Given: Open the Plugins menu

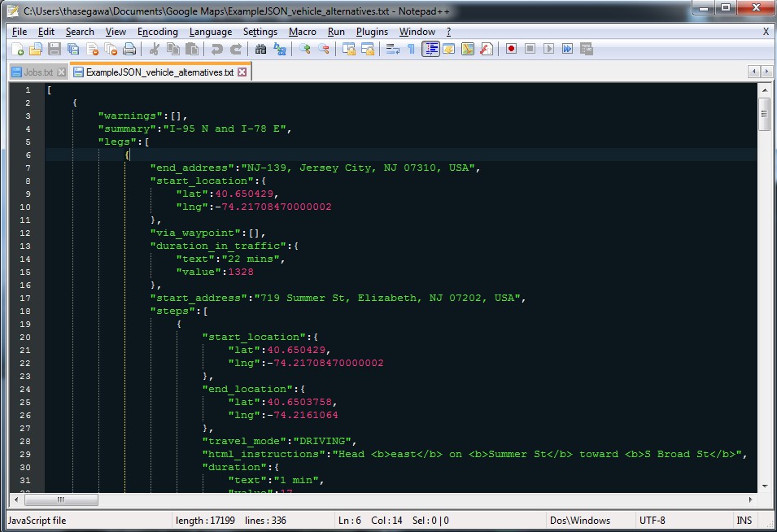Looking at the screenshot, I should [372, 32].
